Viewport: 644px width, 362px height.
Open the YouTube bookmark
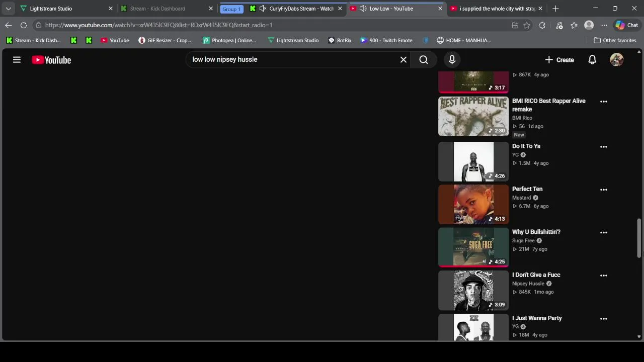(x=115, y=40)
